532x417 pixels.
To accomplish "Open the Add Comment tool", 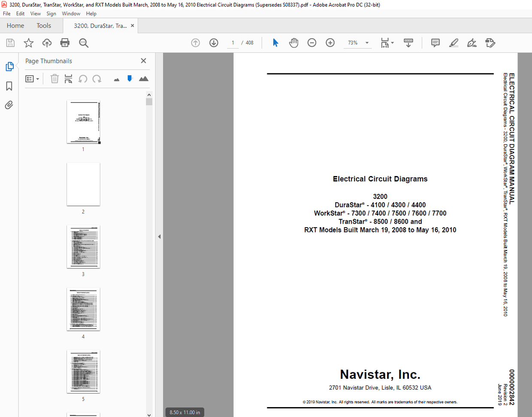I will (x=435, y=43).
